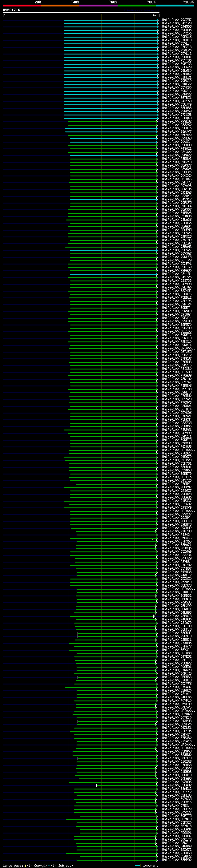Screen dimensions: 197x868
Task: Open hit UniRef100_B9RDU1
Action: pos(177,57)
